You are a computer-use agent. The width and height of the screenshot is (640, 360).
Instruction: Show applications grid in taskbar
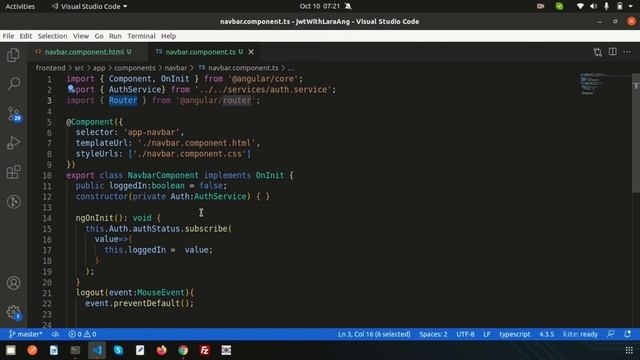click(x=629, y=350)
